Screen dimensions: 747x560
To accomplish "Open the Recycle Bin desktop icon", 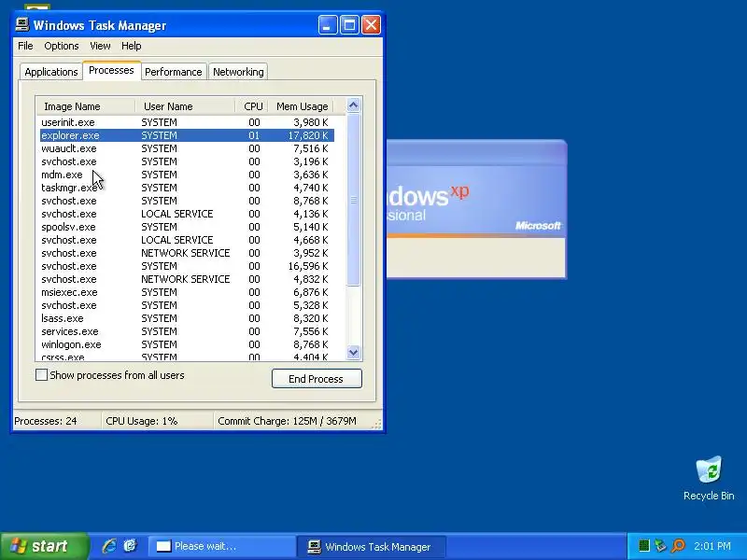I will [x=709, y=478].
